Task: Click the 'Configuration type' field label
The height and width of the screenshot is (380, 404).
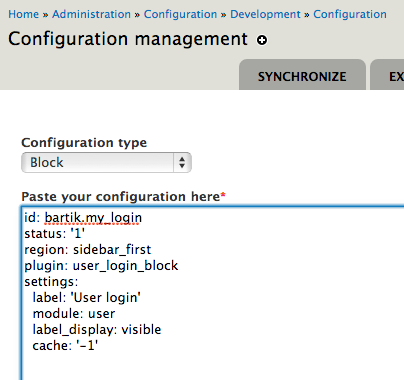Action: tap(84, 143)
